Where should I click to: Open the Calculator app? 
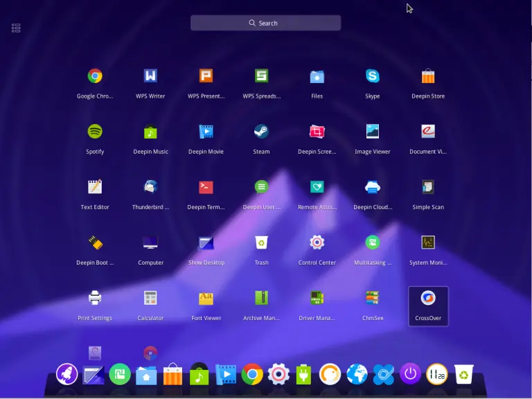(150, 298)
